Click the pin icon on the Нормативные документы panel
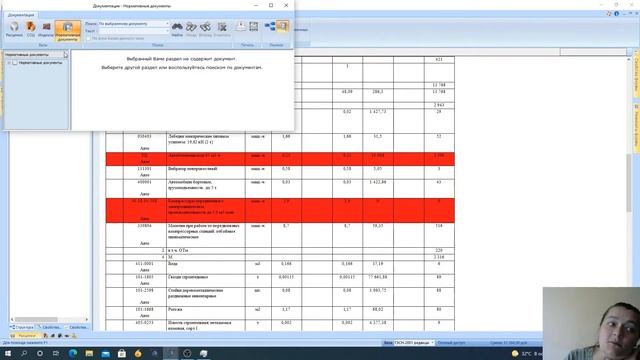Screen dimensions: 640x360 click(x=66, y=54)
